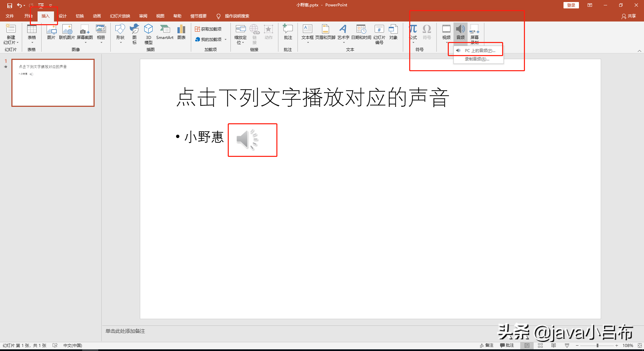Insert a chart (图表)
Viewport: 644px width, 351px height.
tap(181, 32)
